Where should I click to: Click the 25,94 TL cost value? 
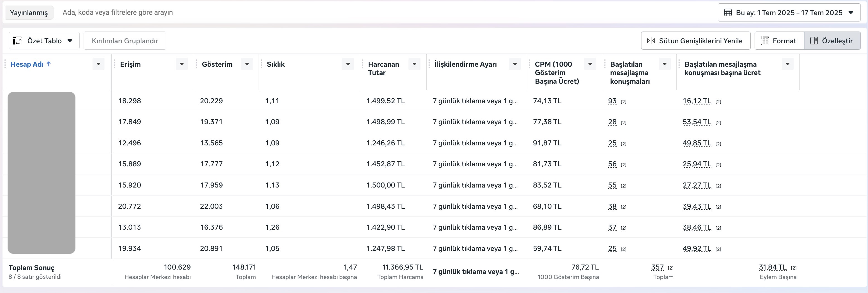[697, 164]
